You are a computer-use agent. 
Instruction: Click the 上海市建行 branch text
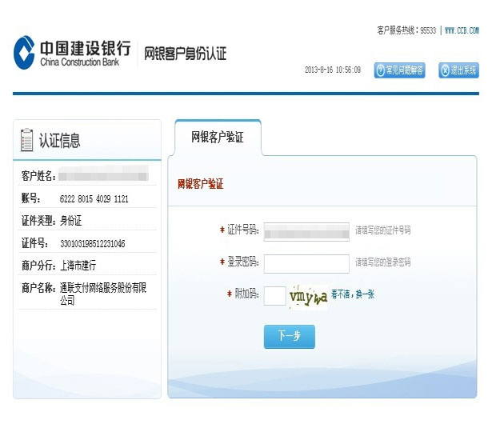78,266
